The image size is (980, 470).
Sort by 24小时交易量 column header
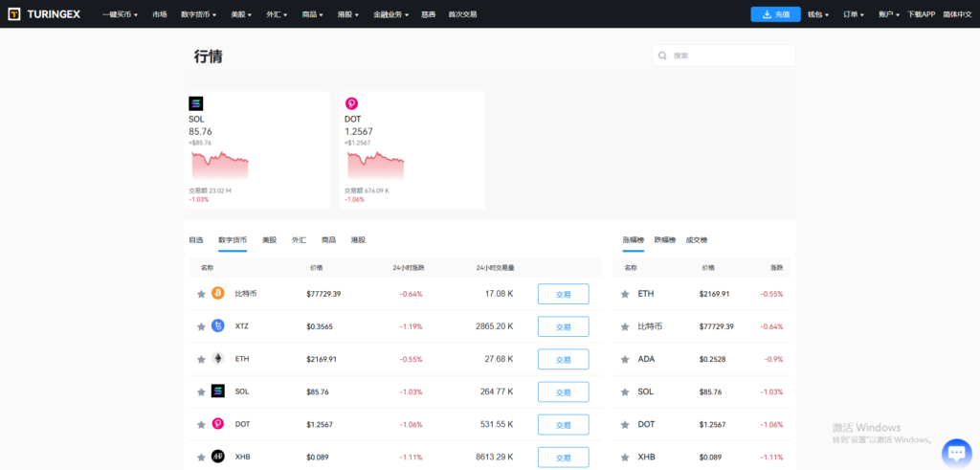495,267
